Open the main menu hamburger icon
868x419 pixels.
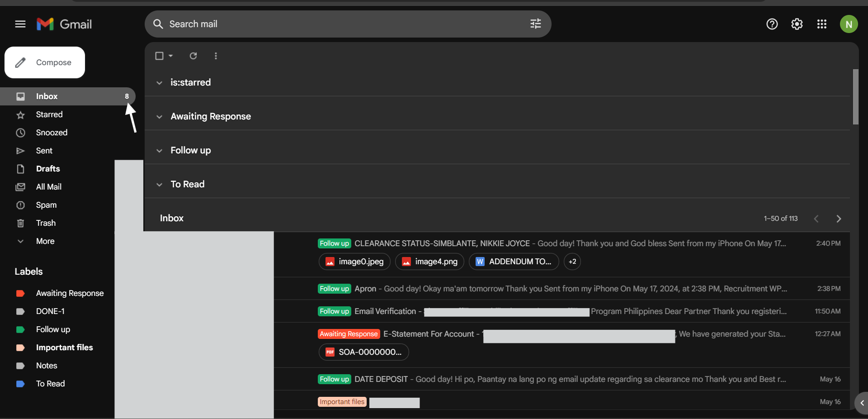(x=20, y=24)
